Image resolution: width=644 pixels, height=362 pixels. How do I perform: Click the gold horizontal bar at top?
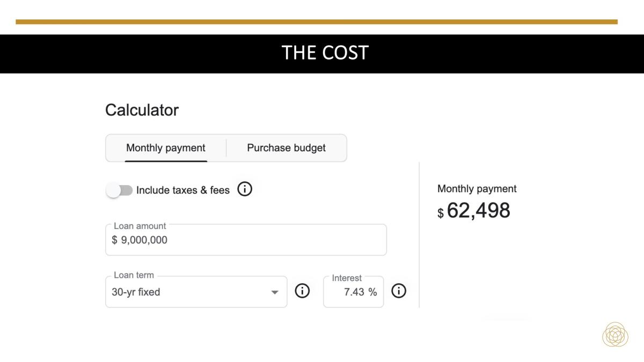coord(317,22)
